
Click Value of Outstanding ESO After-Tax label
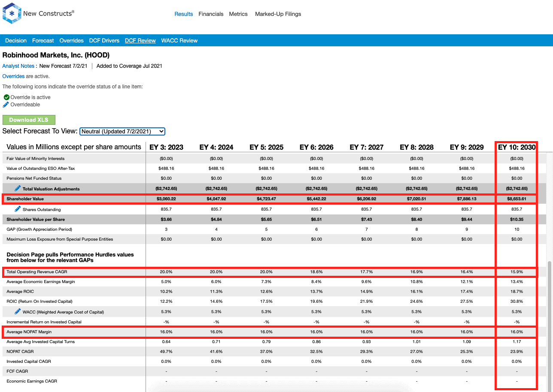point(41,169)
